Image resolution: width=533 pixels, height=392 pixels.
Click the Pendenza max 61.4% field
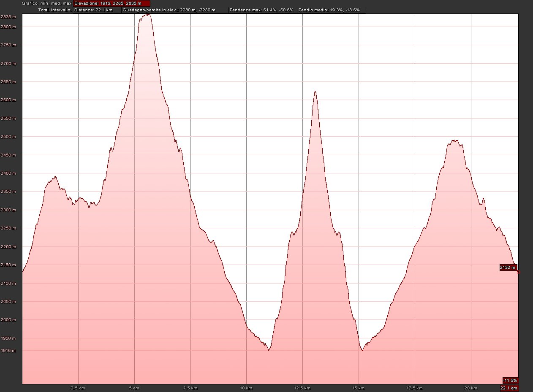coord(262,10)
